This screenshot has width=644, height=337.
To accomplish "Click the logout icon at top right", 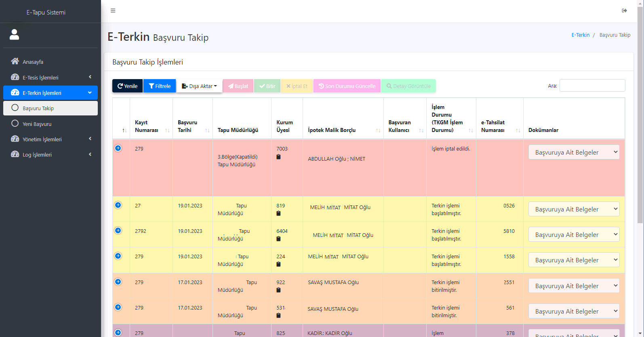I will click(624, 10).
